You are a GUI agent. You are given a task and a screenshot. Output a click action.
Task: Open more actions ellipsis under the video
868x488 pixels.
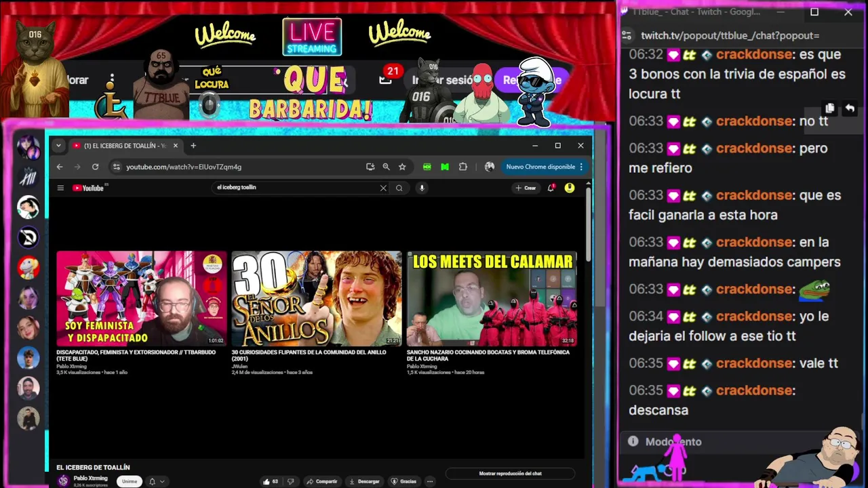[430, 481]
